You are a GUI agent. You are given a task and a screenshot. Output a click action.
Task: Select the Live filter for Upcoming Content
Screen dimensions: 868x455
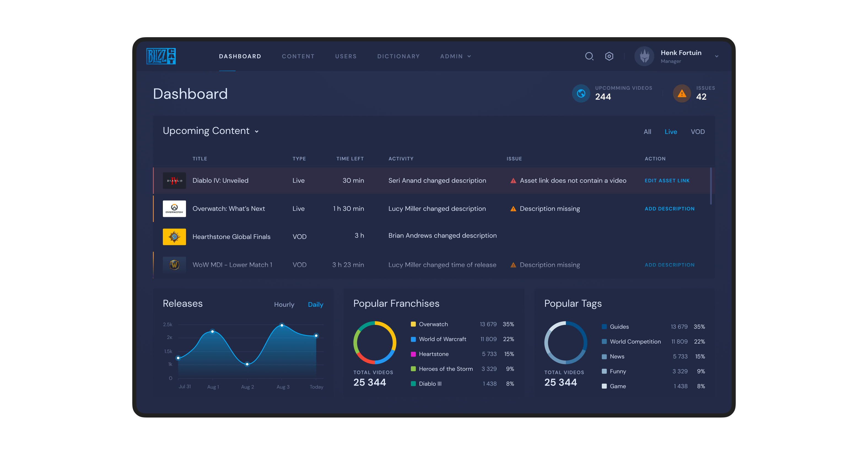click(671, 131)
